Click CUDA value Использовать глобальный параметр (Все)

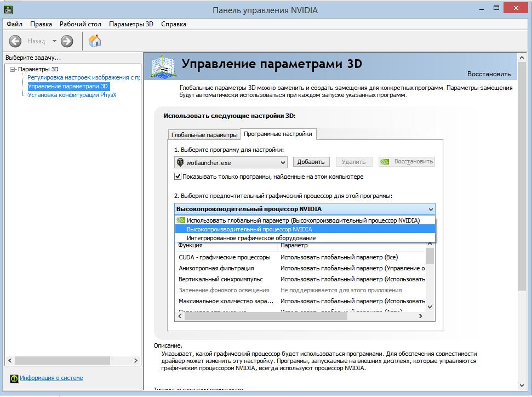pyautogui.click(x=339, y=257)
